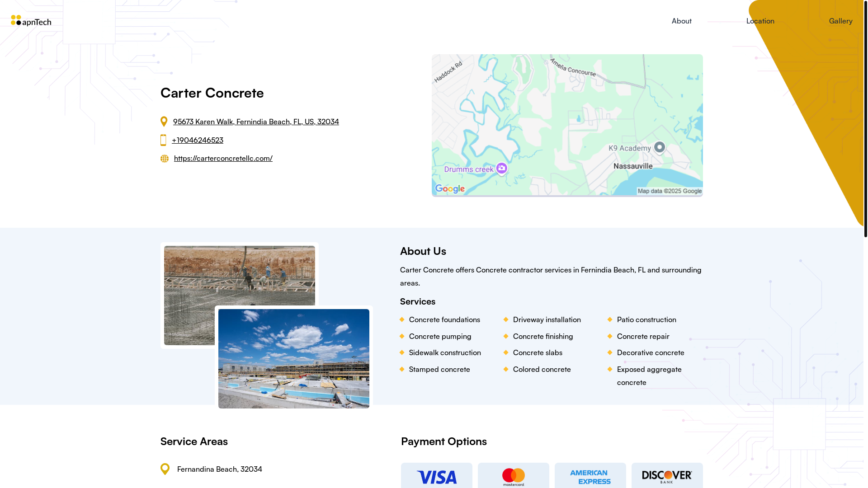
Task: Select the Visa payment card
Action: coord(437,475)
